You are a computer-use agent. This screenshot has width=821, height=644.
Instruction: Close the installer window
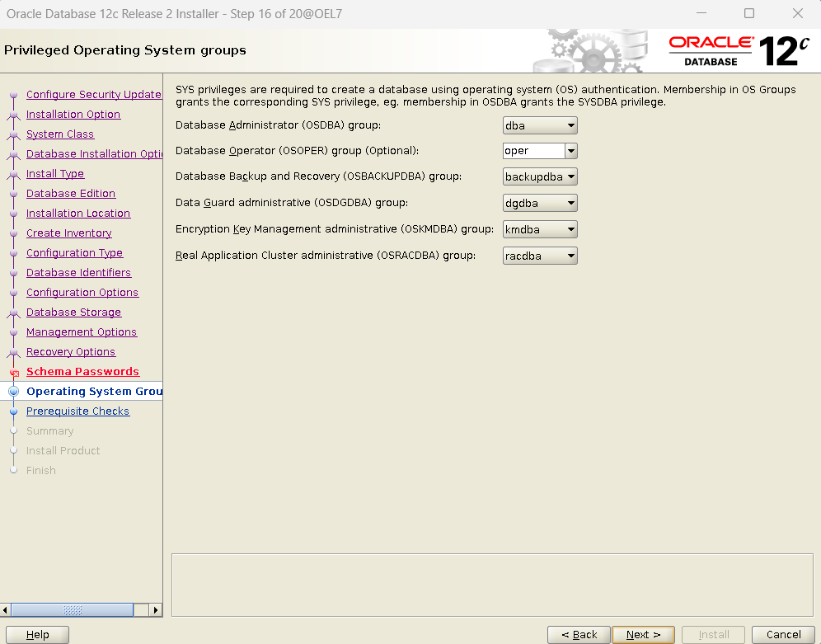point(797,14)
